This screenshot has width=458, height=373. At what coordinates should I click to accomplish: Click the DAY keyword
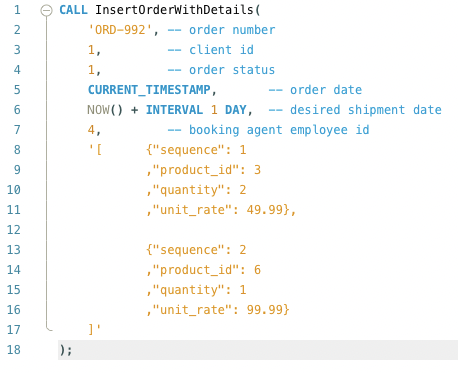tap(236, 110)
